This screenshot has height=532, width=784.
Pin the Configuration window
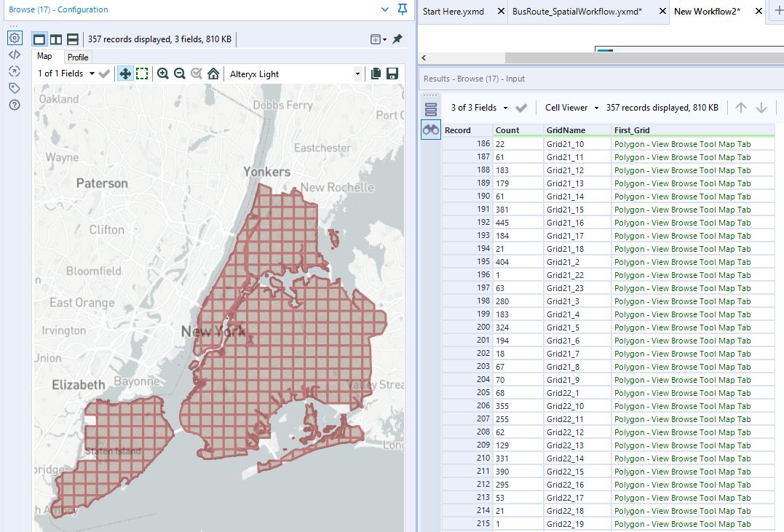(x=402, y=9)
